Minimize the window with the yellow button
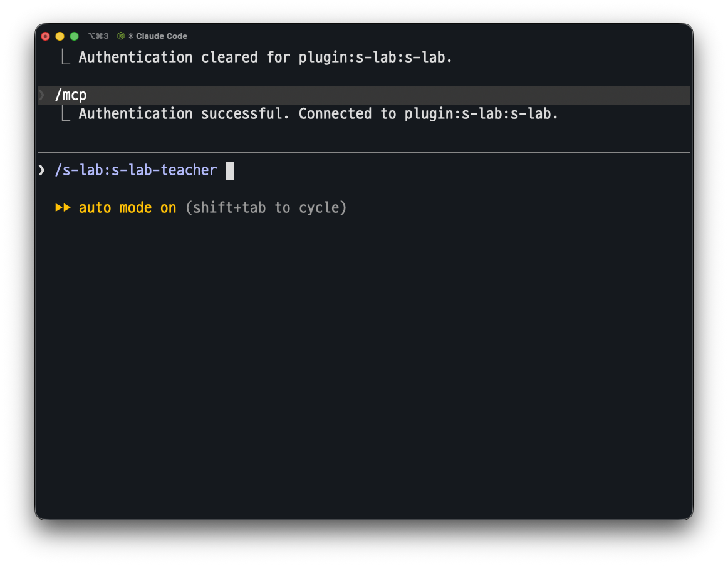The image size is (728, 566). (60, 36)
